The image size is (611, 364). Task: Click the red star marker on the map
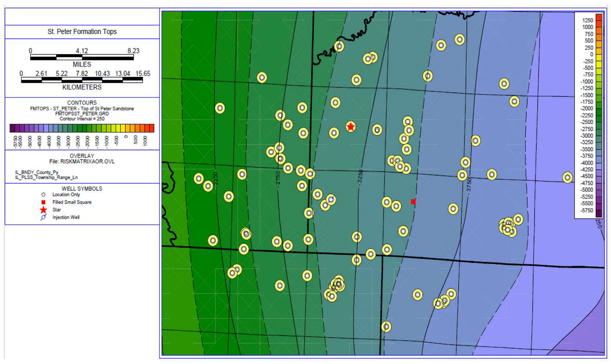351,127
